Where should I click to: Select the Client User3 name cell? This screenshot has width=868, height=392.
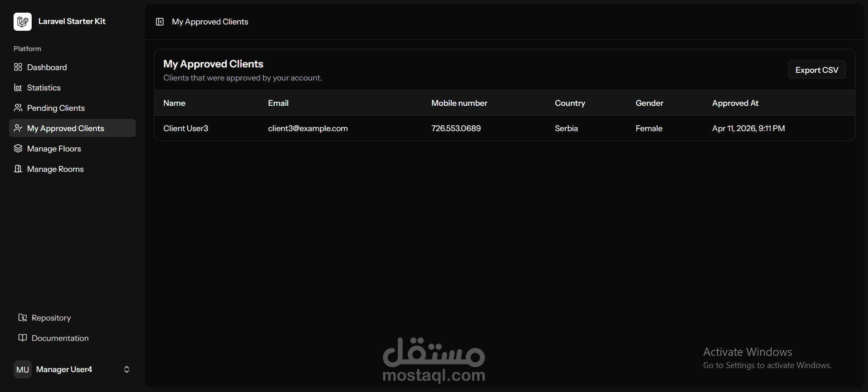186,128
